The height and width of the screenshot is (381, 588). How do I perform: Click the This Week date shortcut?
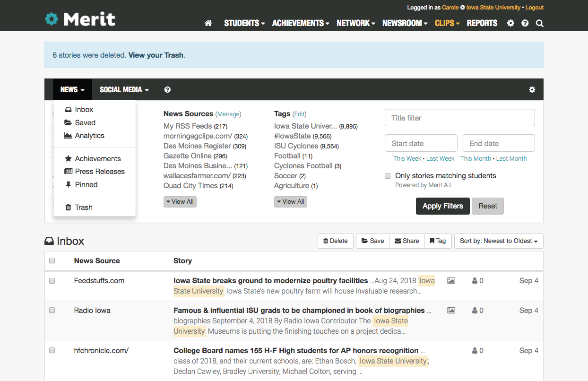[x=407, y=159]
